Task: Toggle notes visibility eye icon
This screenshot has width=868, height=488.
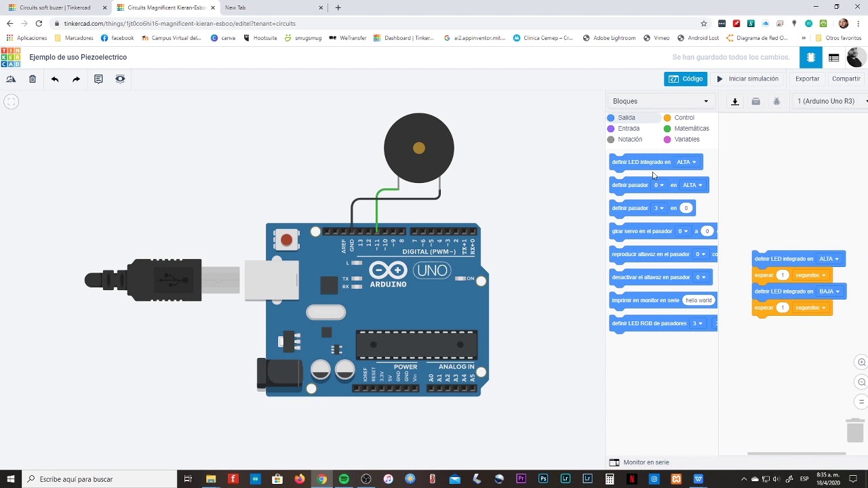Action: coord(120,79)
